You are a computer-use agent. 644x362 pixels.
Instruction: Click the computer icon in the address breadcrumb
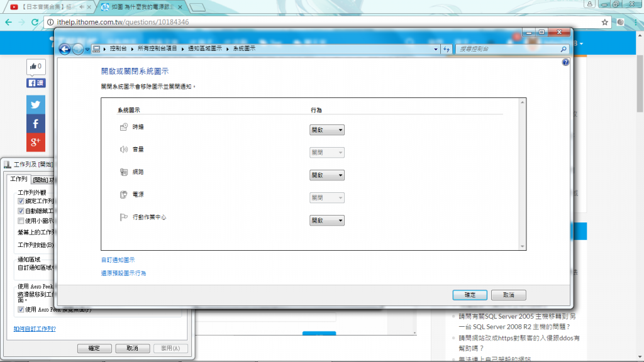pos(96,49)
